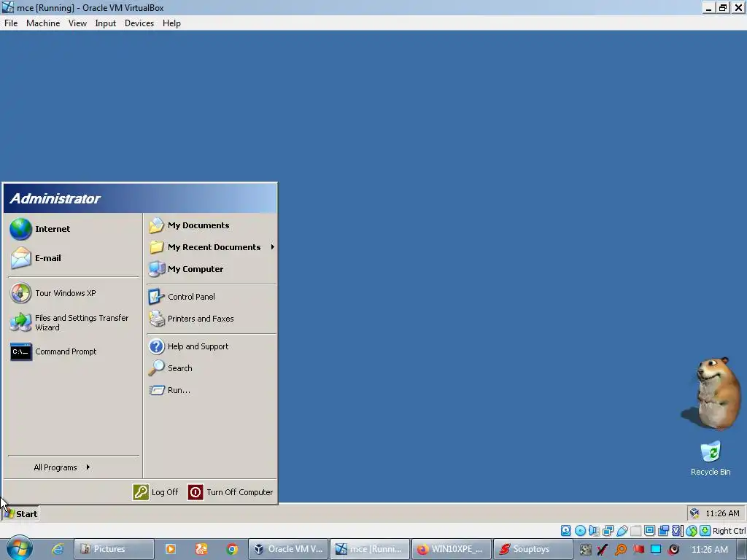Open My Computer
The image size is (747, 560).
tap(186, 269)
